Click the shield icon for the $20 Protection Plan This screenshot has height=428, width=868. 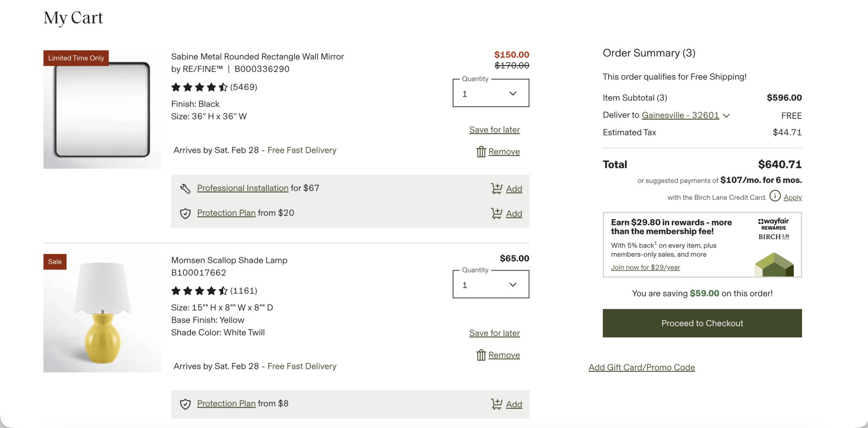click(185, 213)
